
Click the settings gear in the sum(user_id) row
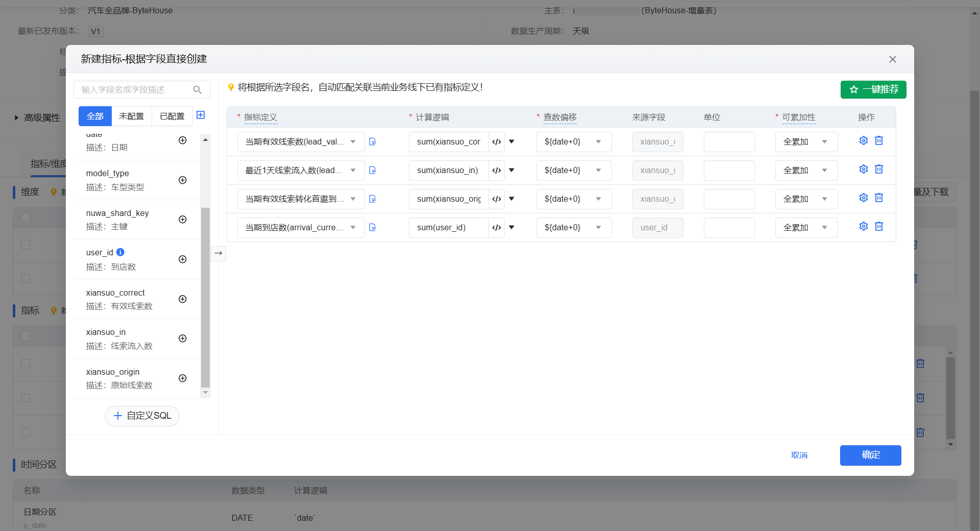coord(863,226)
